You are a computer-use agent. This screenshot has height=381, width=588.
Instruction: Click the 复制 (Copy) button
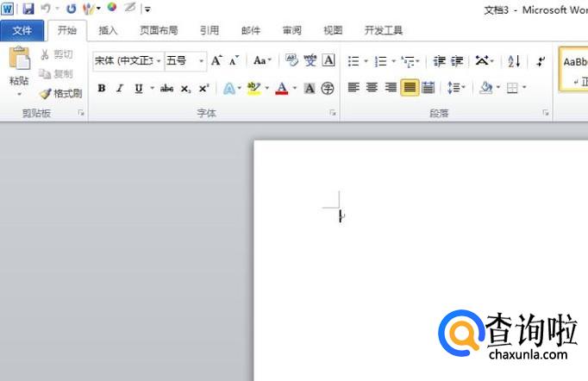(56, 74)
